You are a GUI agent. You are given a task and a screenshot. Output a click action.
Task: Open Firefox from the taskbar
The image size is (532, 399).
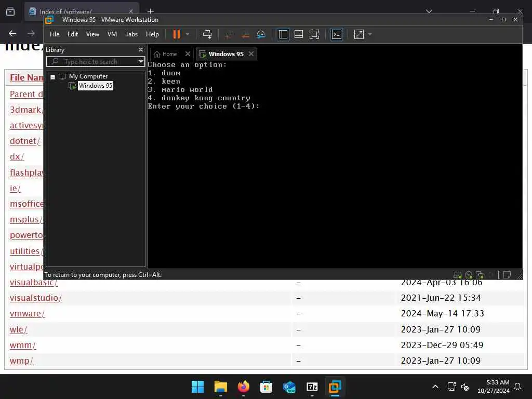pyautogui.click(x=243, y=387)
